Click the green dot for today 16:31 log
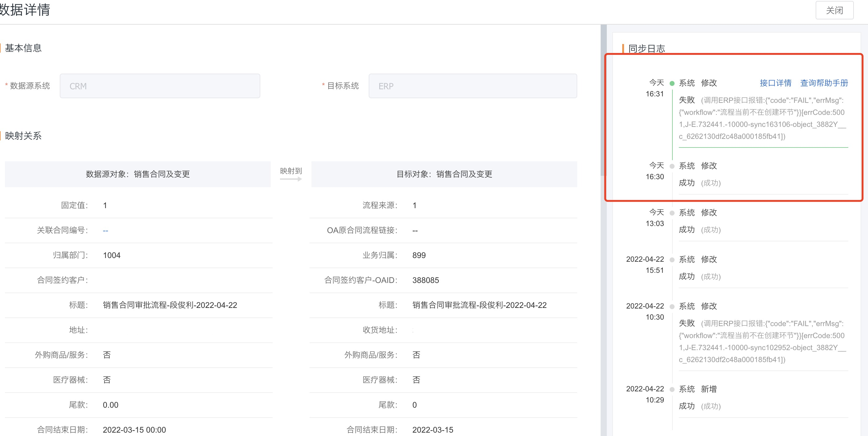The width and height of the screenshot is (868, 436). pos(672,83)
